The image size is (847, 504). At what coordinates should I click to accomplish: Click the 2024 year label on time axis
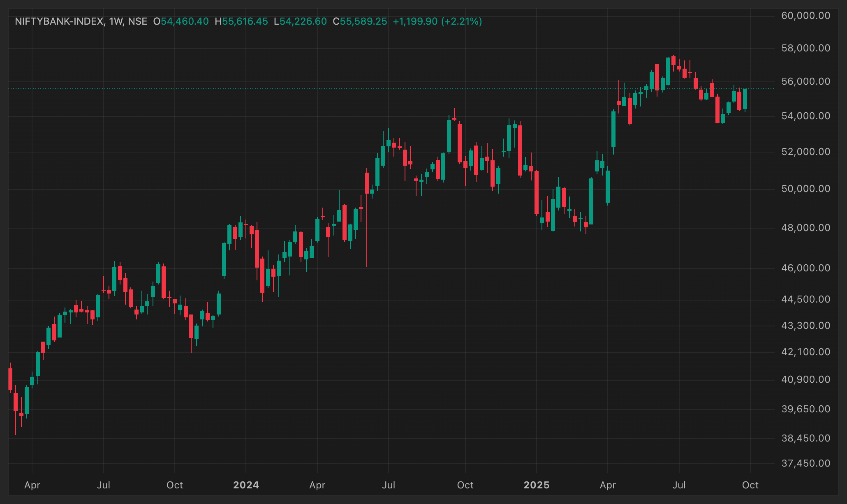[246, 485]
